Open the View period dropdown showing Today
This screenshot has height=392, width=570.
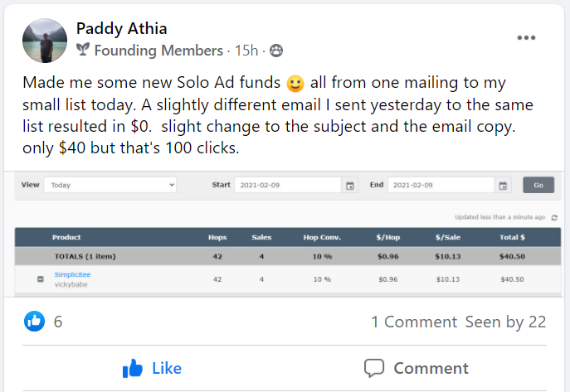click(x=110, y=185)
